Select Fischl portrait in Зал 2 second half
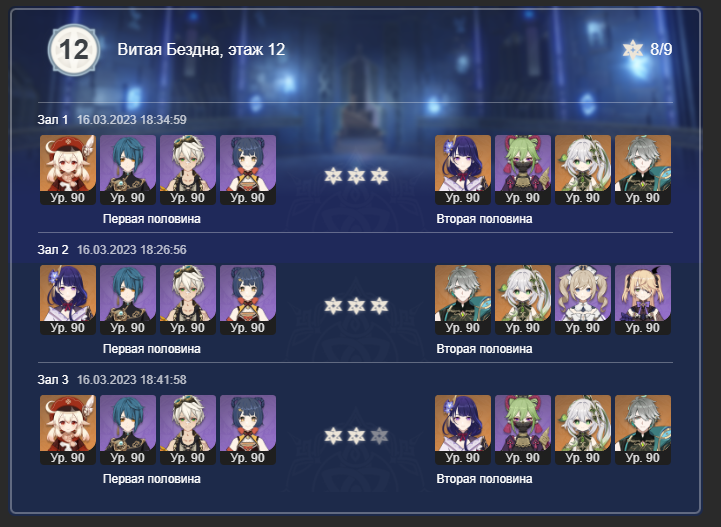The image size is (721, 527). 643,300
